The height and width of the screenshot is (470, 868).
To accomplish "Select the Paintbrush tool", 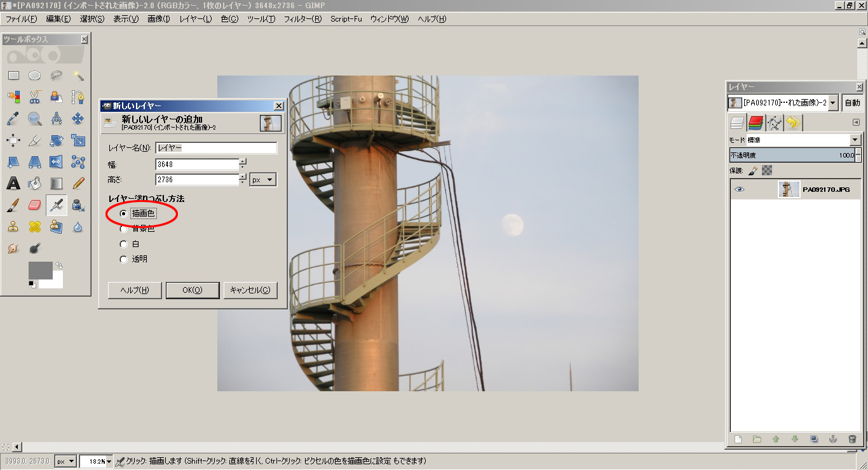I will coord(13,205).
